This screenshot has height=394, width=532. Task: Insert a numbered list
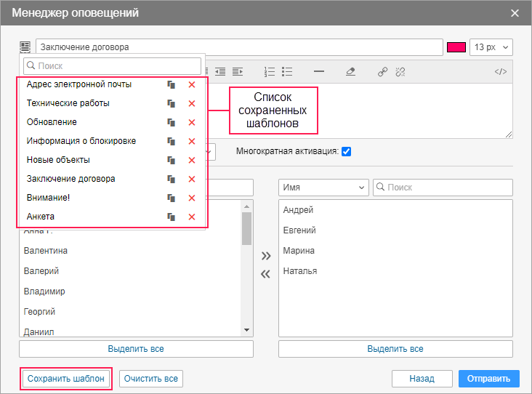[270, 72]
